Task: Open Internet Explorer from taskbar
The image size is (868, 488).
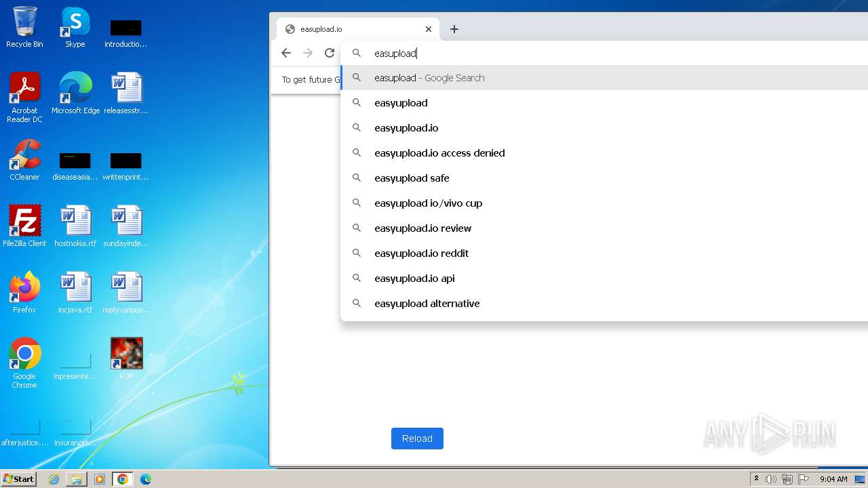Action: pyautogui.click(x=54, y=479)
